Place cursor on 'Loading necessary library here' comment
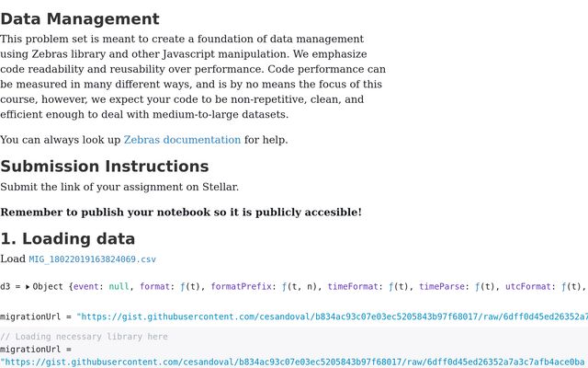This screenshot has height=368, width=588. (91, 337)
